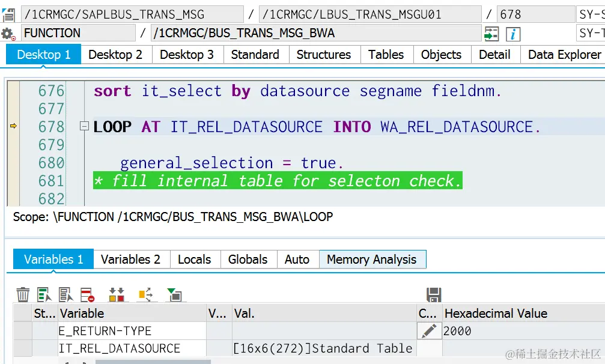The image size is (605, 364).
Task: Click the horizontal scrollbar under the variables table
Action: coord(153,362)
